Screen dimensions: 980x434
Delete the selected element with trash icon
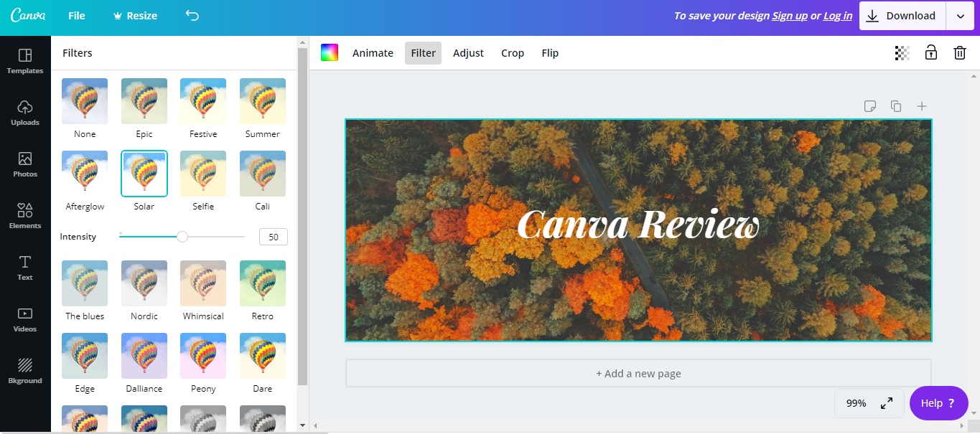pyautogui.click(x=959, y=52)
